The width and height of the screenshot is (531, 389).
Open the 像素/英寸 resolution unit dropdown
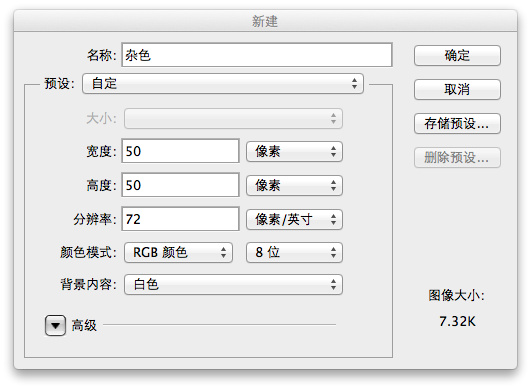[294, 219]
